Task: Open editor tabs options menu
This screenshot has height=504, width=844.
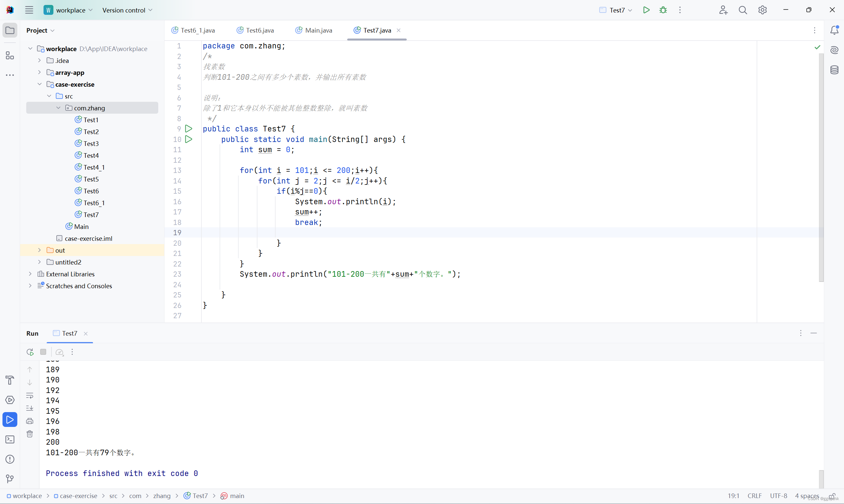Action: pos(814,30)
